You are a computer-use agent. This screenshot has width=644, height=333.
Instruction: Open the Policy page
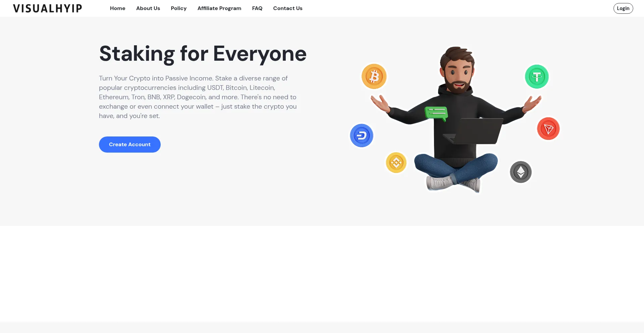coord(178,8)
